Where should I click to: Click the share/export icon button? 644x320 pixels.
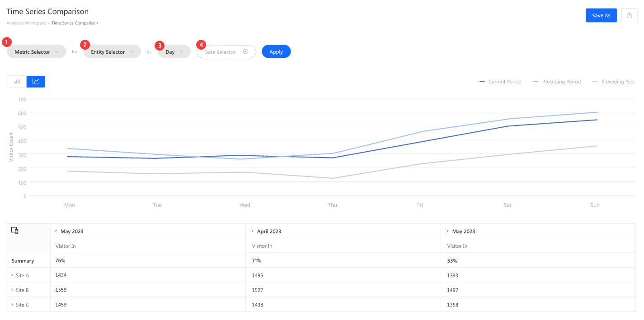[x=629, y=15]
